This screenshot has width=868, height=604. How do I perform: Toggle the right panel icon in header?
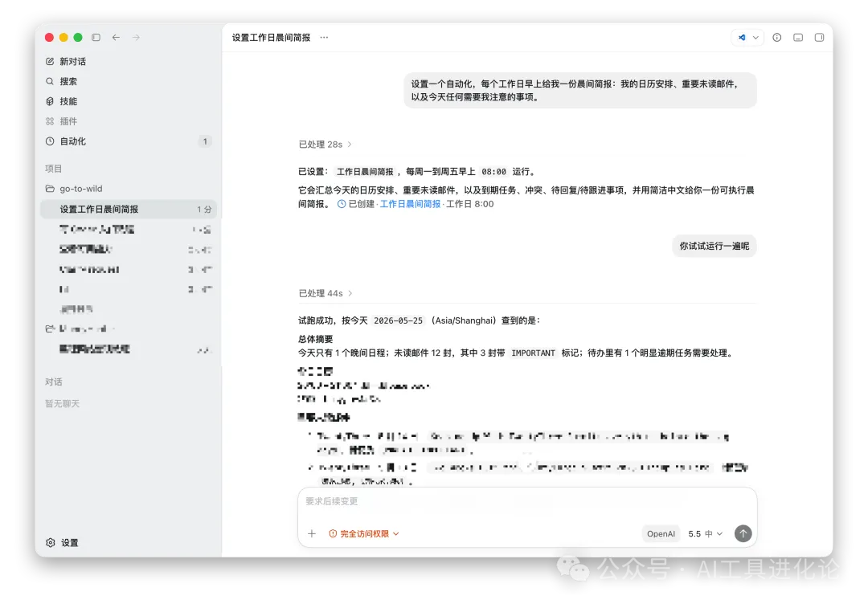click(819, 37)
